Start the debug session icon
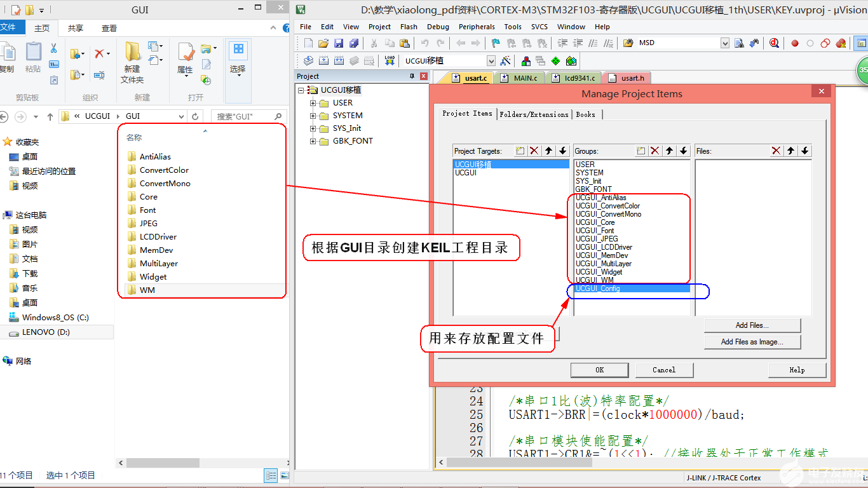This screenshot has width=868, height=488. click(774, 43)
